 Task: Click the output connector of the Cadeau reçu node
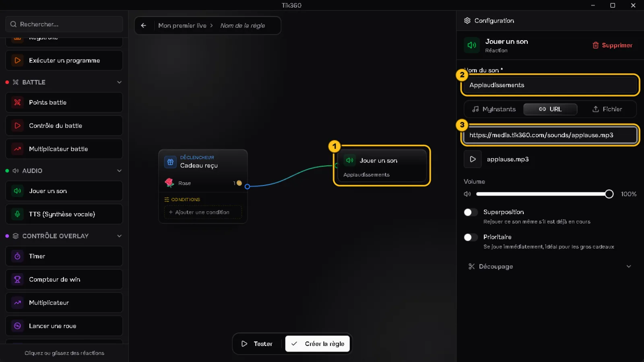point(247,186)
